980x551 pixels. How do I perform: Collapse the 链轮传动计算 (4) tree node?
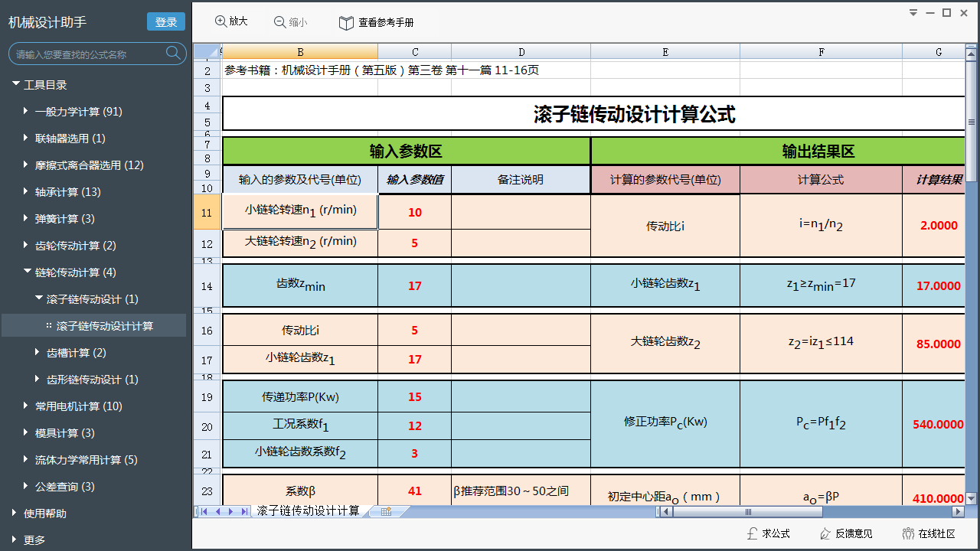tap(25, 272)
